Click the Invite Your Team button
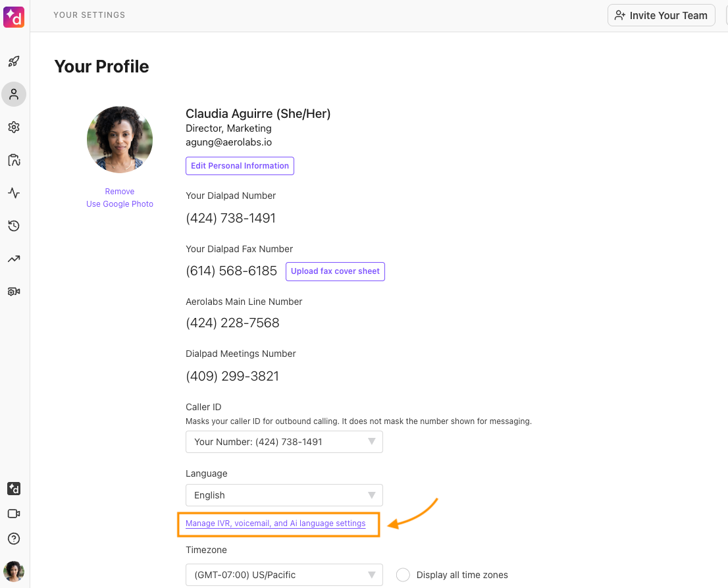Image resolution: width=728 pixels, height=588 pixels. point(661,15)
